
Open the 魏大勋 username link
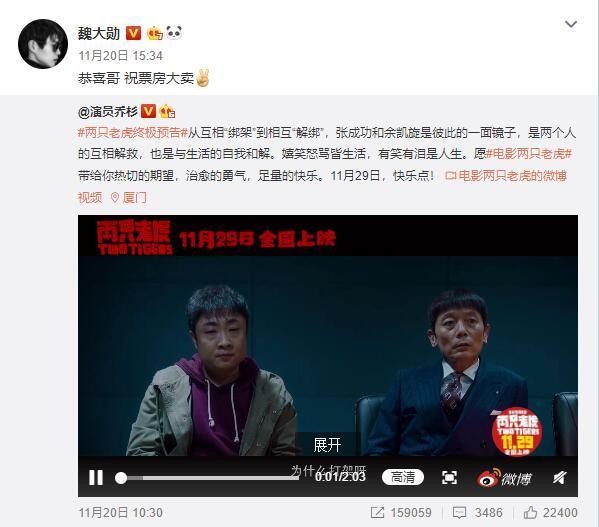pyautogui.click(x=99, y=34)
